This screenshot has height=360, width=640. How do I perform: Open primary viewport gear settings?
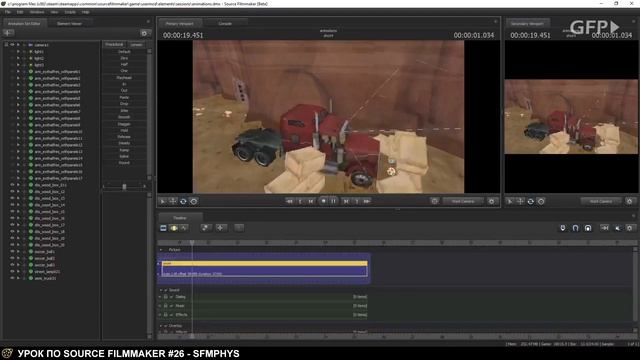coord(491,201)
